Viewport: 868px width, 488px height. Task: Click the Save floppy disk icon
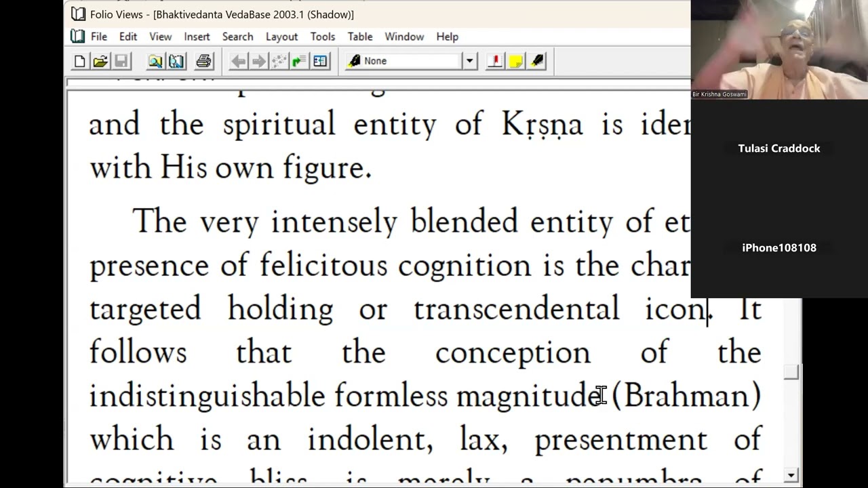[121, 61]
